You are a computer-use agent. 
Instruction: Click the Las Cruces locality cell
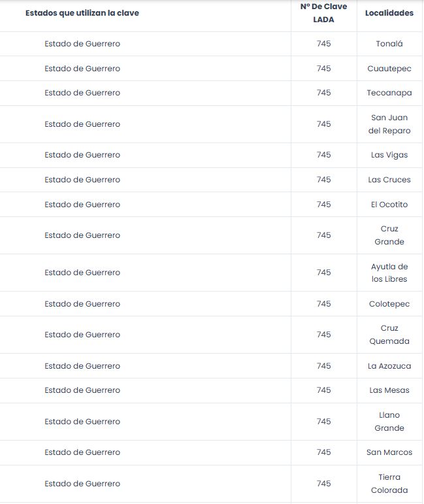click(x=389, y=180)
